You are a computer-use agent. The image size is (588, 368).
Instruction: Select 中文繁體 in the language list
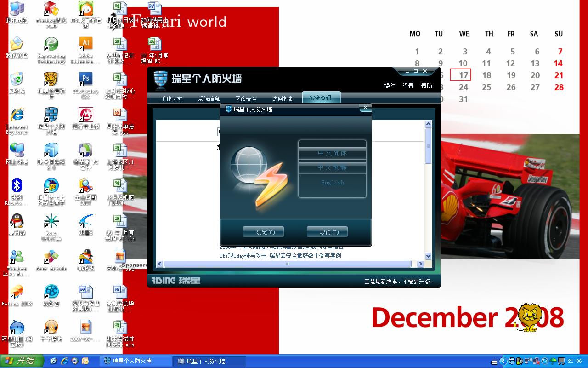click(x=332, y=168)
